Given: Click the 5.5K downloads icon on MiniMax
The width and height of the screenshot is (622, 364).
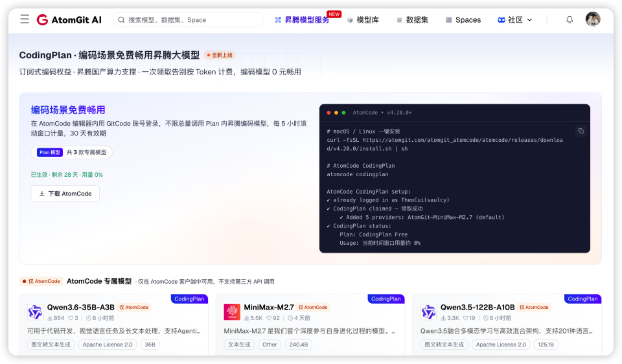Looking at the screenshot, I should (247, 318).
